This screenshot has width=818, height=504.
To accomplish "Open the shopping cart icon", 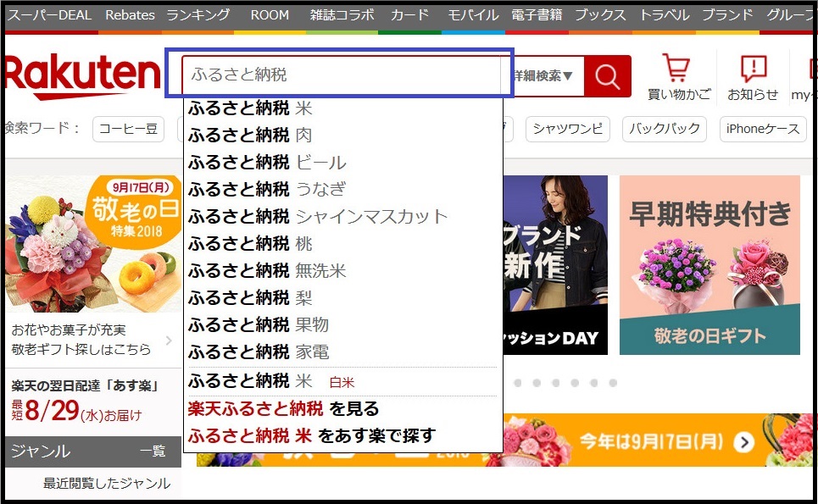I will (x=678, y=67).
